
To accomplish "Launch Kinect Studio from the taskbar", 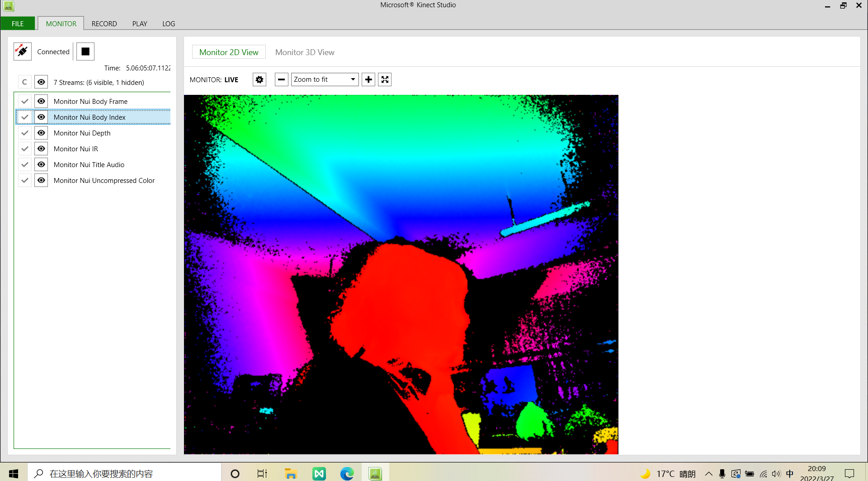I will (x=375, y=473).
